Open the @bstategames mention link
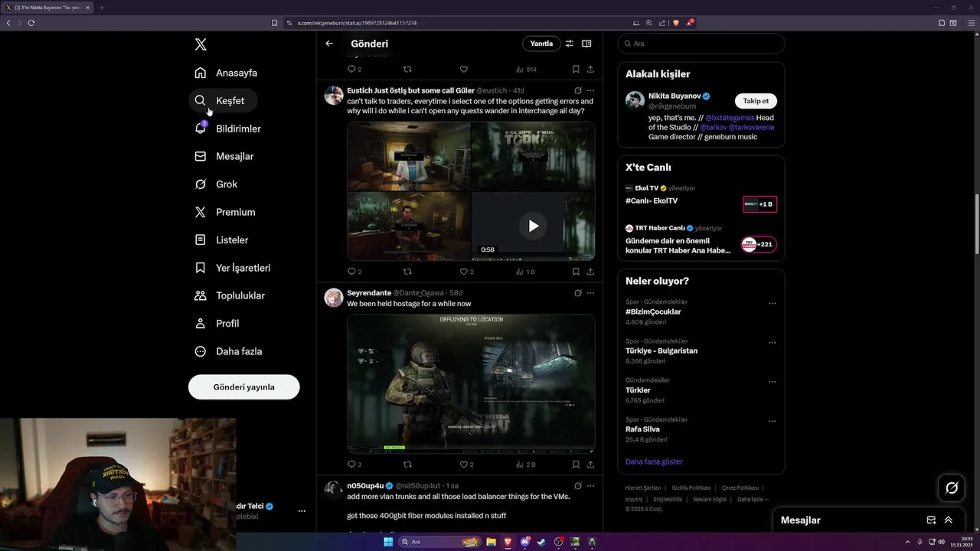980x551 pixels. (729, 118)
